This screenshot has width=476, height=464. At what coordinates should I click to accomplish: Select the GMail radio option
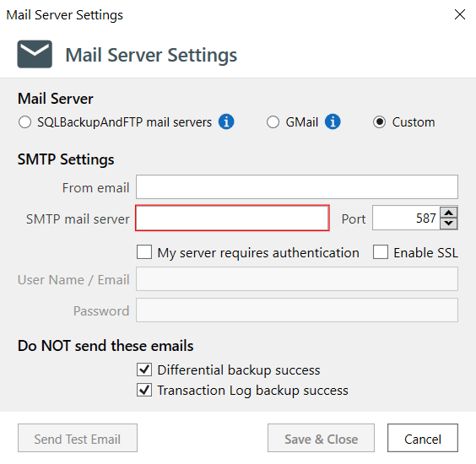[273, 122]
